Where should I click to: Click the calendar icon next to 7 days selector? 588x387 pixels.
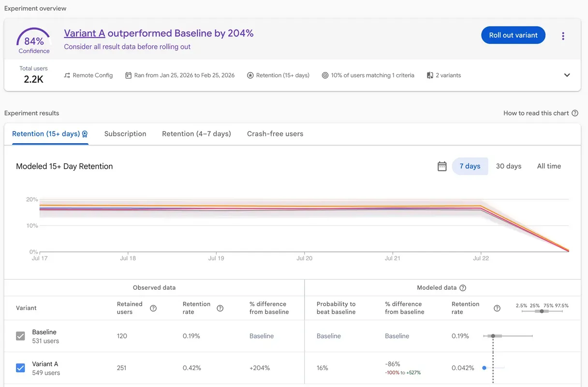(x=442, y=166)
